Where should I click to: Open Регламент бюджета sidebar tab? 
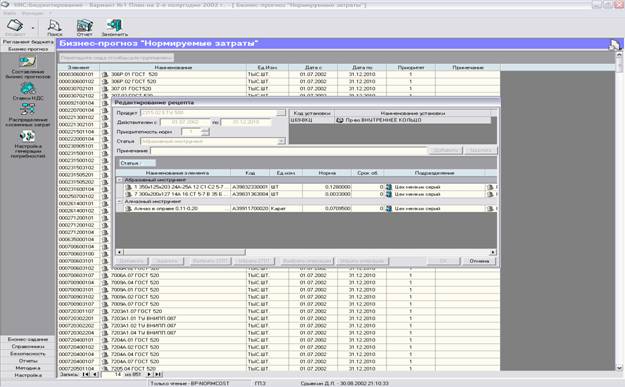[28, 42]
